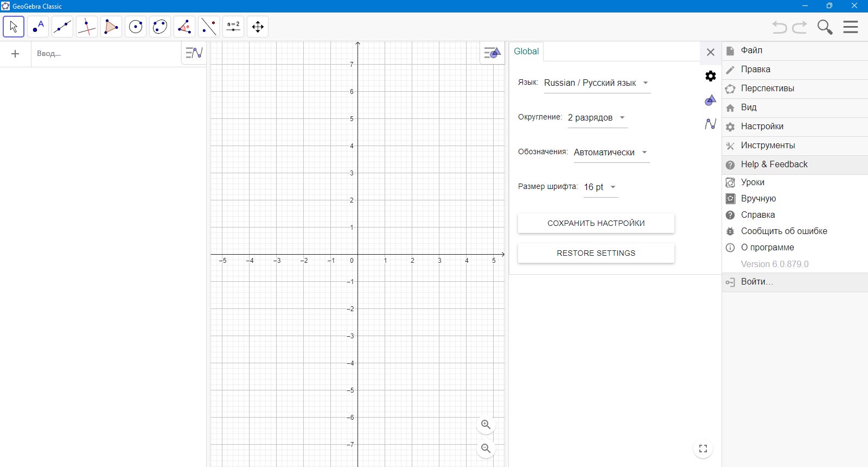Open the Язык language dropdown
This screenshot has width=868, height=467.
click(597, 83)
